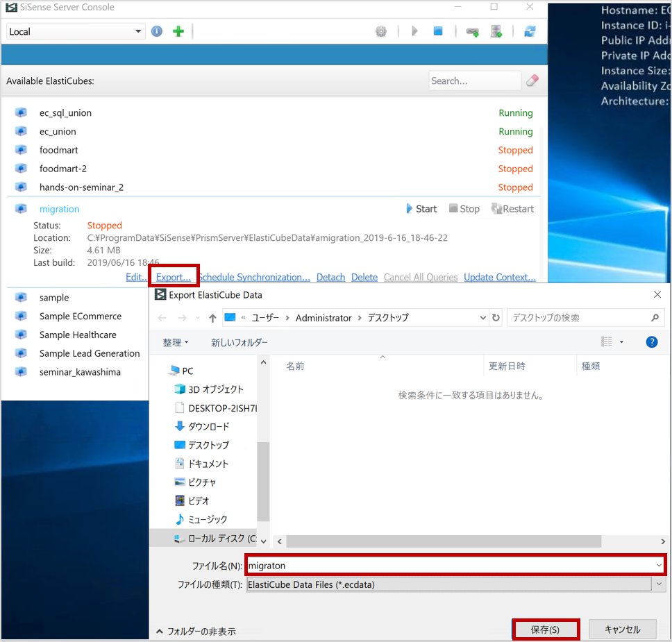Collapse folders via フォルダーの非表示

tap(196, 631)
